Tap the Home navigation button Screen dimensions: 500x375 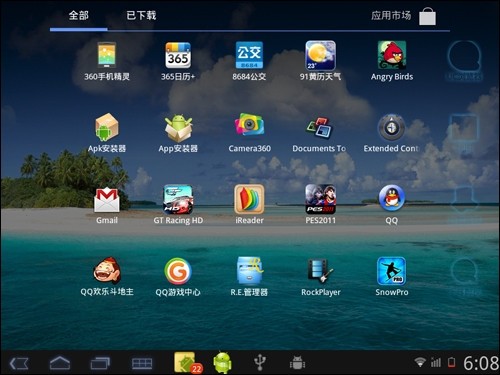[60, 363]
